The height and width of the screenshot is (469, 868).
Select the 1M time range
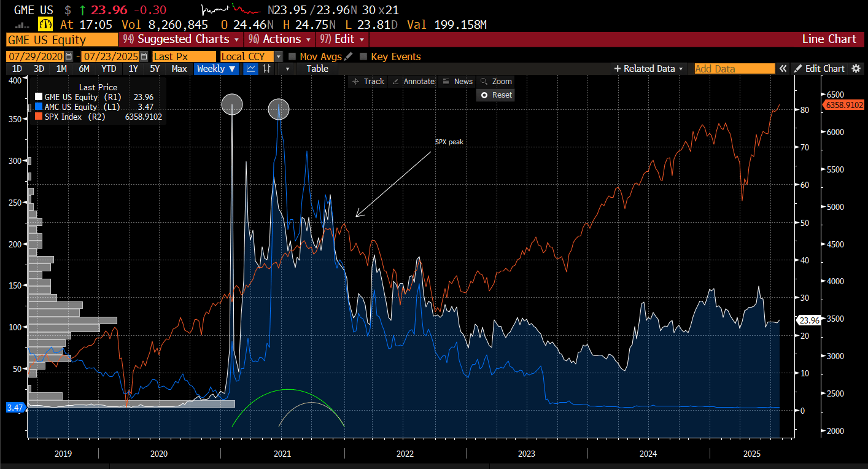(x=61, y=69)
